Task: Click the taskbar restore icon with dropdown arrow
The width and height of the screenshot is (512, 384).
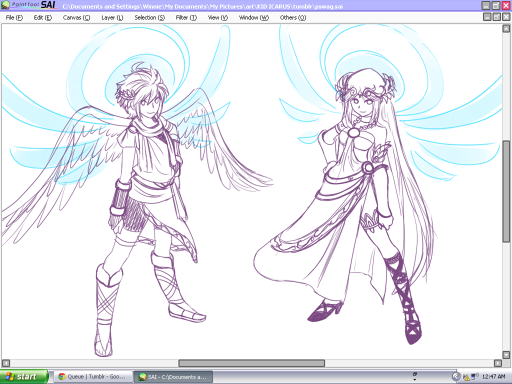Action: pos(415,376)
